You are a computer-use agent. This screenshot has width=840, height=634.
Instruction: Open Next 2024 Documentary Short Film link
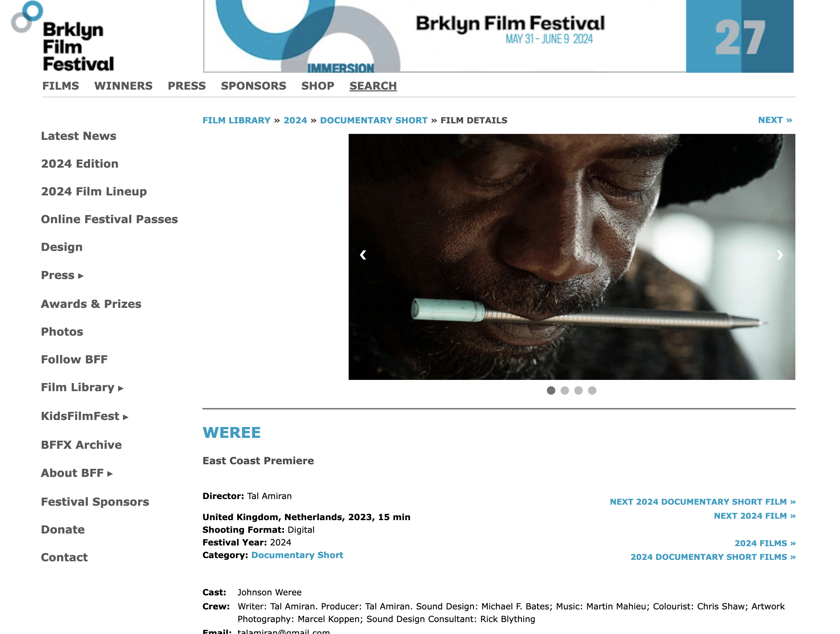click(x=703, y=502)
